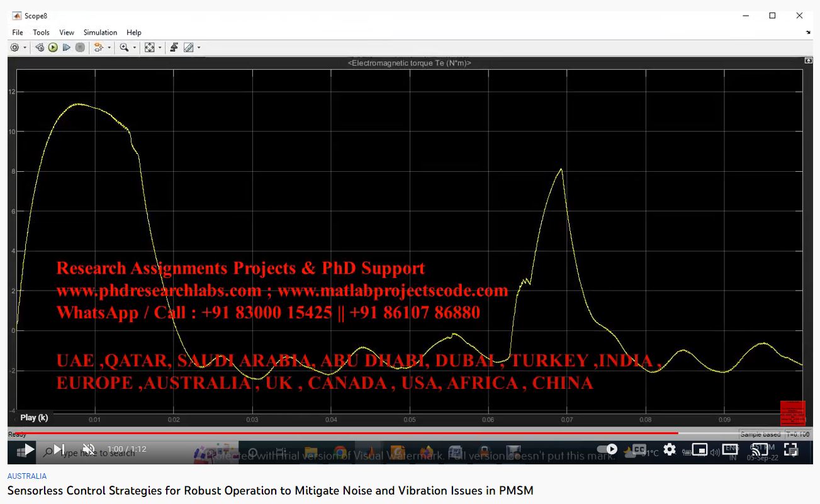Click the 0.09 x-axis tick label
This screenshot has width=820, height=504.
tap(724, 420)
